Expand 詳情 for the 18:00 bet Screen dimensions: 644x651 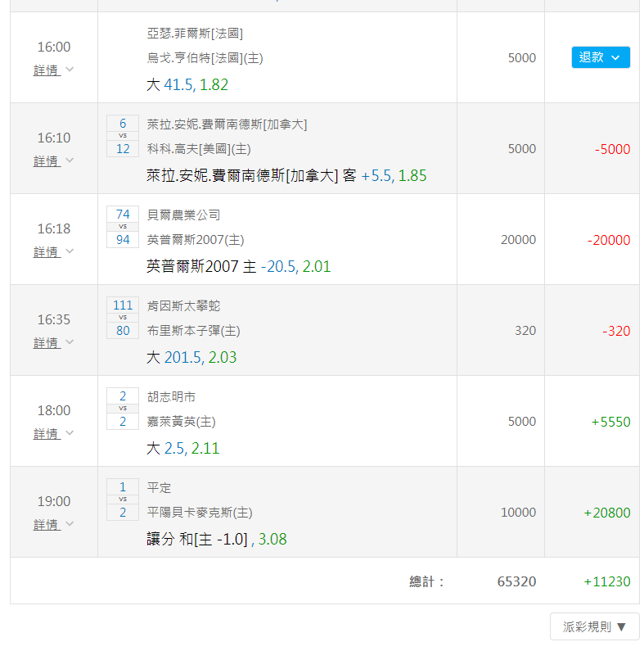pyautogui.click(x=53, y=434)
